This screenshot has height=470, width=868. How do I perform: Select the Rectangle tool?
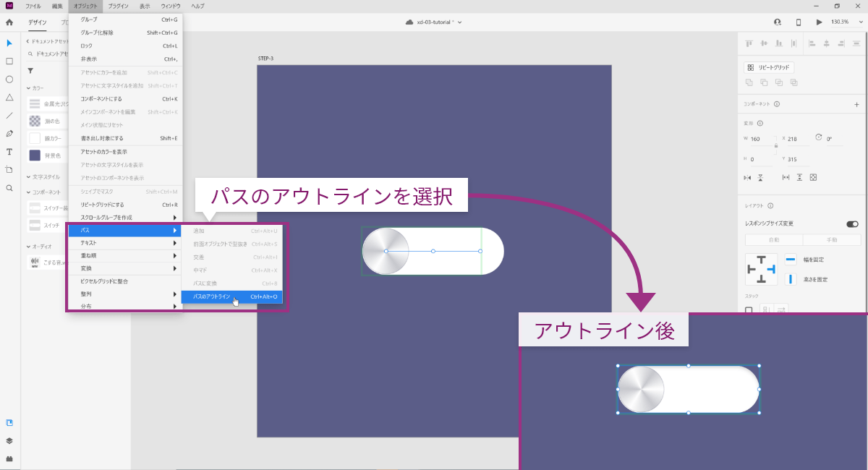click(x=9, y=61)
